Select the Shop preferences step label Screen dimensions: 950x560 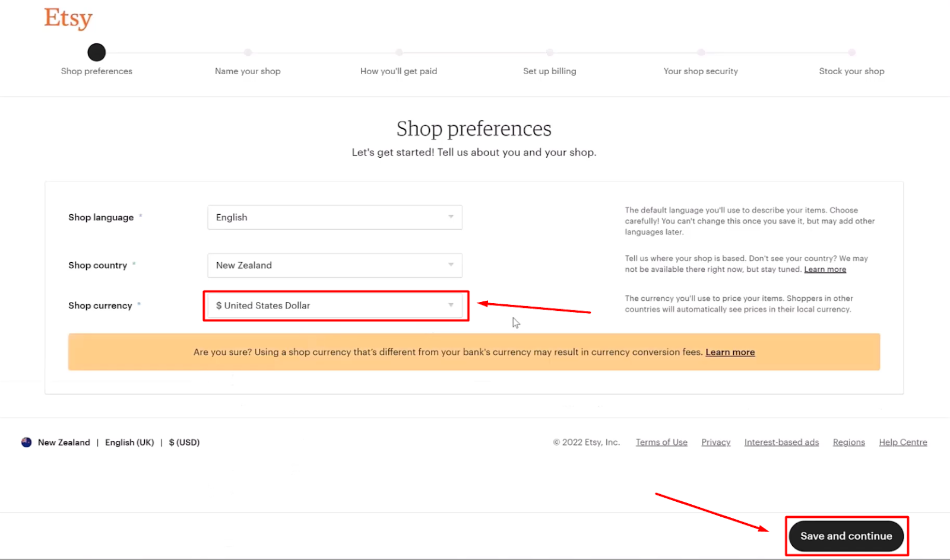(96, 71)
